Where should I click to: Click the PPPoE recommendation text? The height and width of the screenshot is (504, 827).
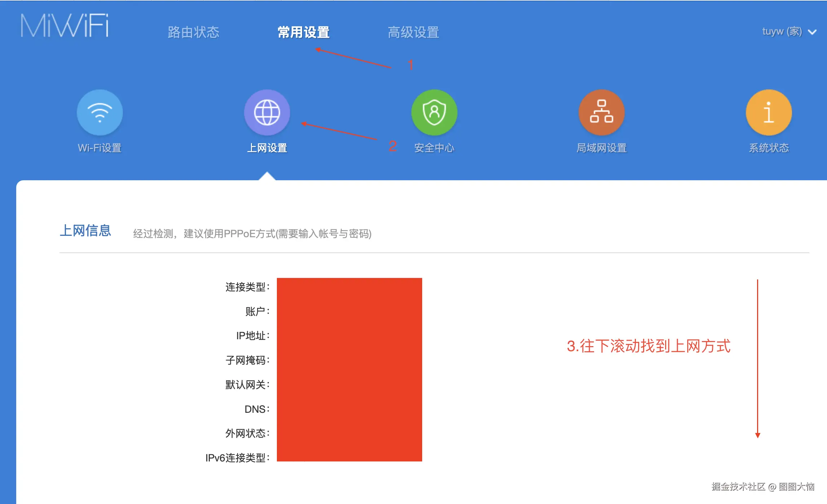tap(252, 234)
